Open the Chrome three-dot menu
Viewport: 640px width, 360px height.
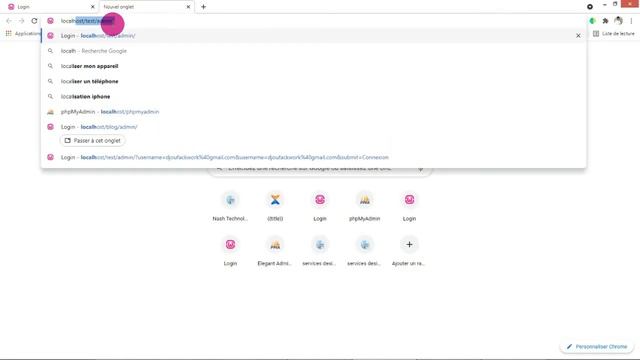click(x=631, y=21)
